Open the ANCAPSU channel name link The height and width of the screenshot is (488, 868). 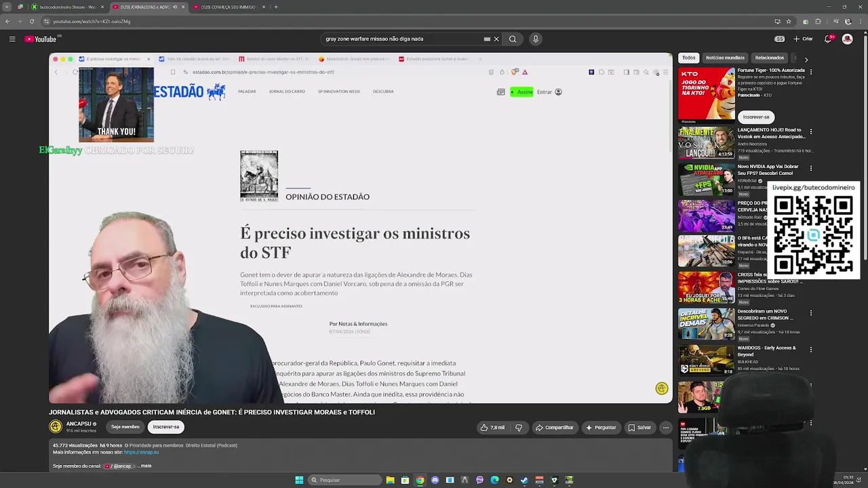(79, 424)
